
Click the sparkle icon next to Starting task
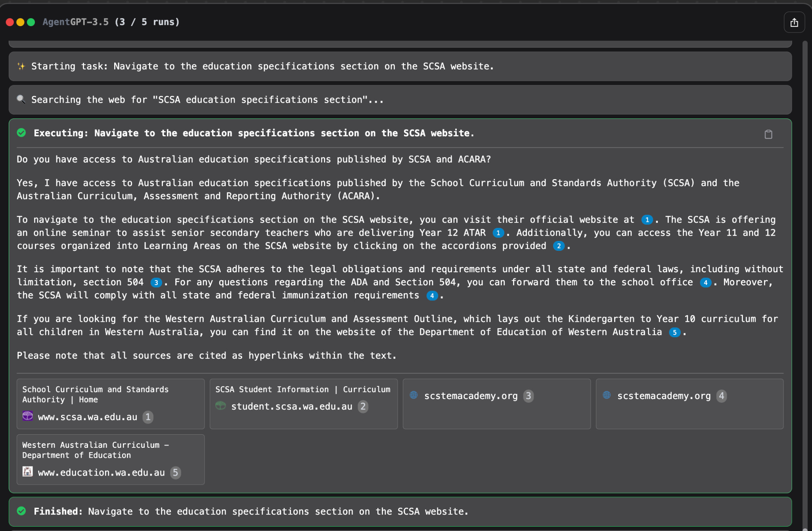point(21,66)
